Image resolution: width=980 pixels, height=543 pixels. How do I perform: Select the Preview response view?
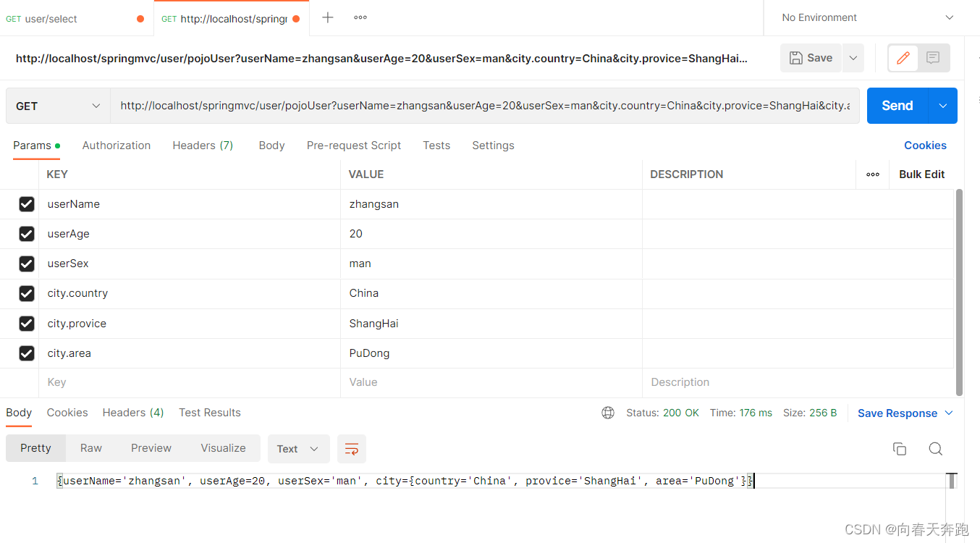[151, 448]
